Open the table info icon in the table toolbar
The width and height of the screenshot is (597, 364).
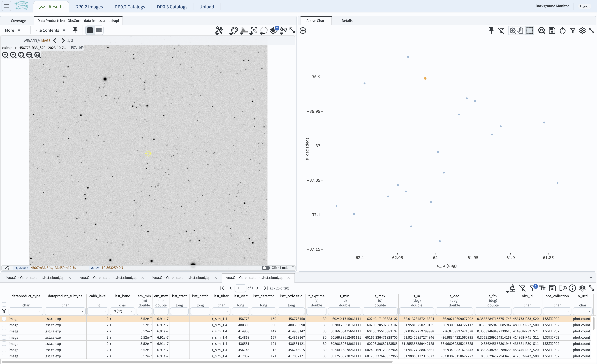[573, 288]
